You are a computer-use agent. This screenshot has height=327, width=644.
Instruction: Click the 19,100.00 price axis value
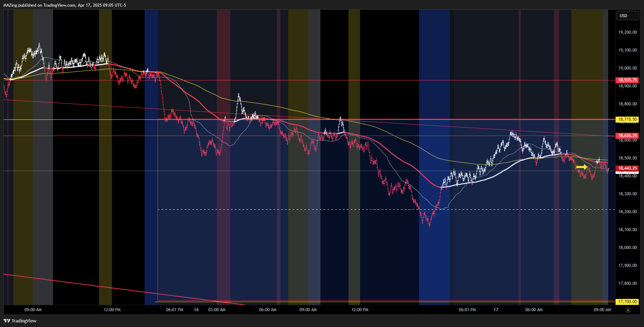click(x=628, y=50)
